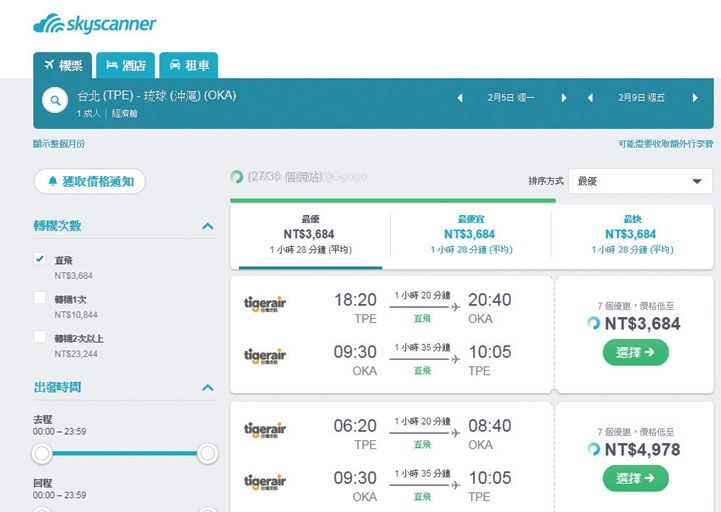Go to next return date after 2月9日

[695, 98]
